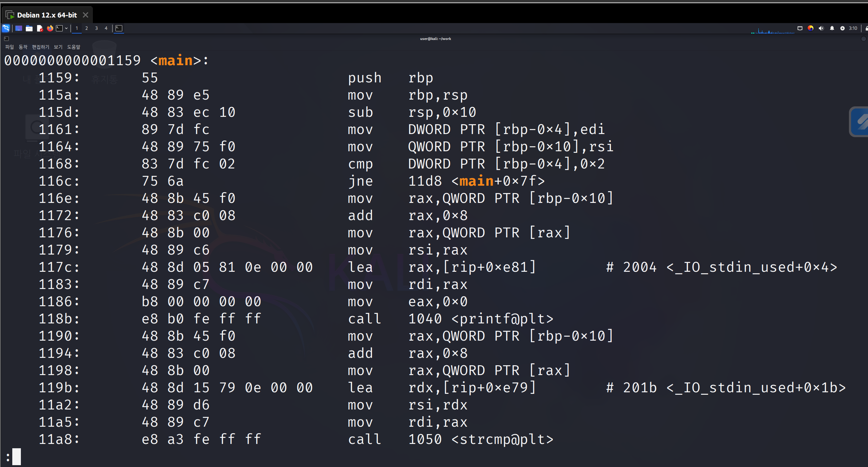
Task: Click operand DWORD PTR [rbp-0x4],edi
Action: (506, 130)
